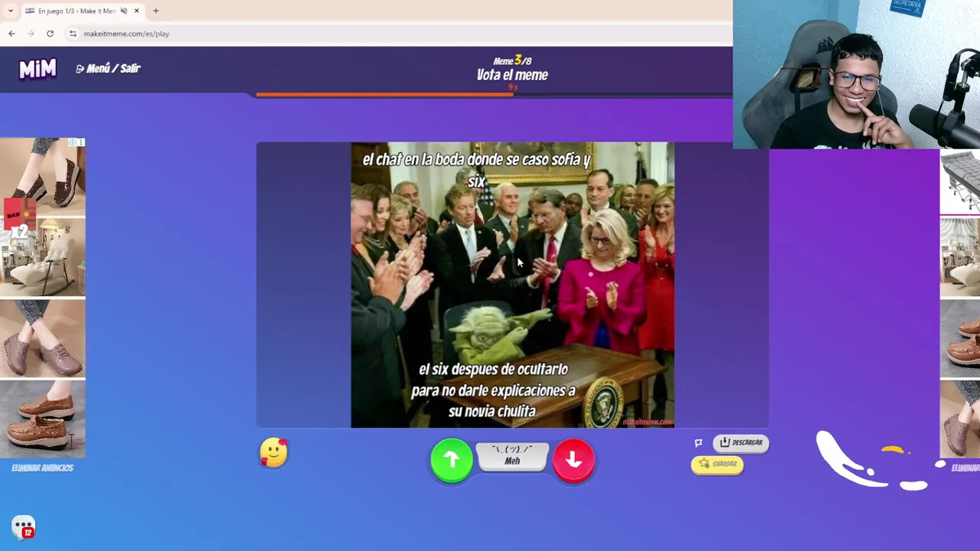Open chat bubble with 12 notifications
This screenshot has height=551, width=980.
(x=23, y=527)
